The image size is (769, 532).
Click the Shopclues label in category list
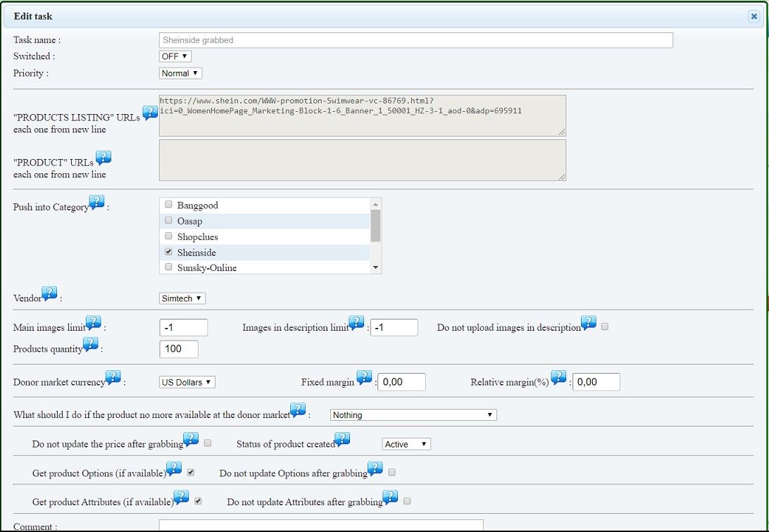click(198, 237)
